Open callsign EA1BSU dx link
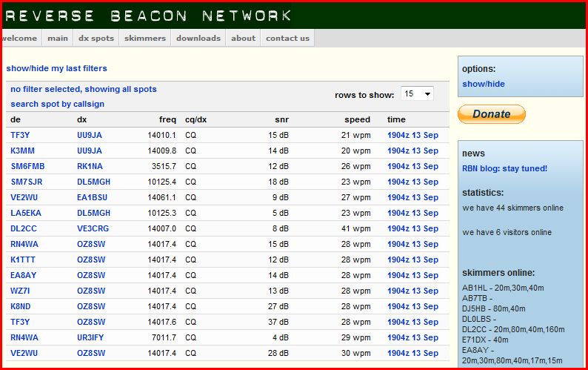The width and height of the screenshot is (588, 370). (x=92, y=197)
